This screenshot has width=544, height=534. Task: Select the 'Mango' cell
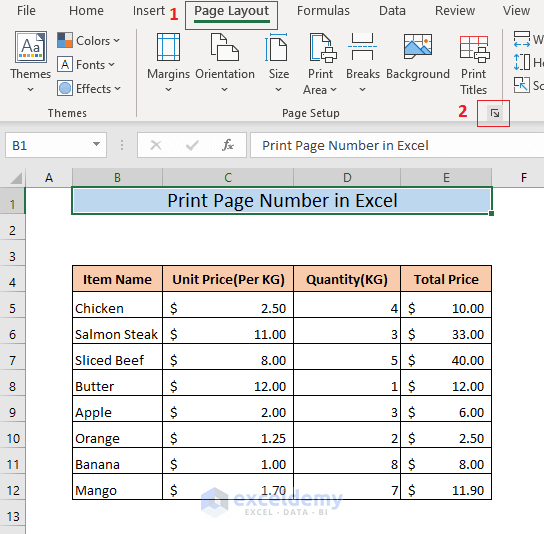[117, 487]
